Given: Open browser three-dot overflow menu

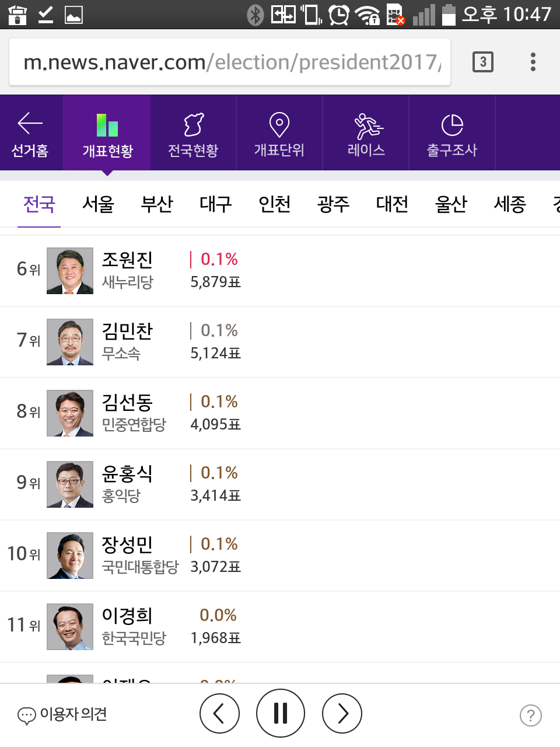Looking at the screenshot, I should click(x=533, y=62).
